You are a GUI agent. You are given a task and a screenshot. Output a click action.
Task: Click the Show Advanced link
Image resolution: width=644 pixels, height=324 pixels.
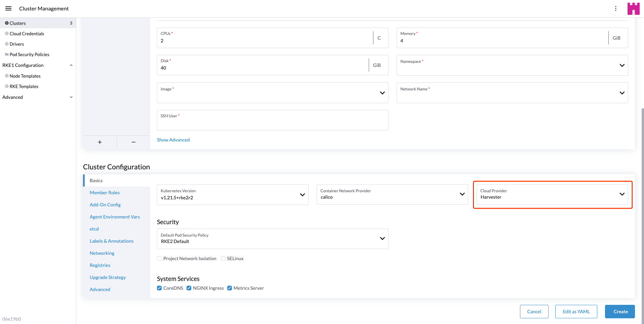[173, 140]
